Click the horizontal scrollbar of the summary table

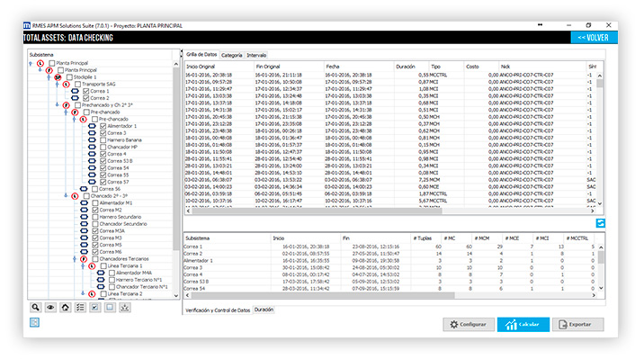[x=322, y=295]
